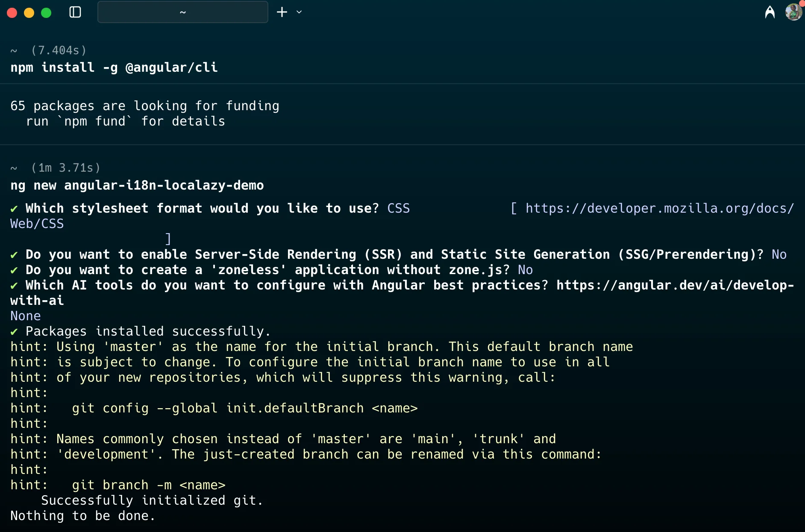Toggle the sidebar panel icon
805x532 pixels.
click(75, 12)
